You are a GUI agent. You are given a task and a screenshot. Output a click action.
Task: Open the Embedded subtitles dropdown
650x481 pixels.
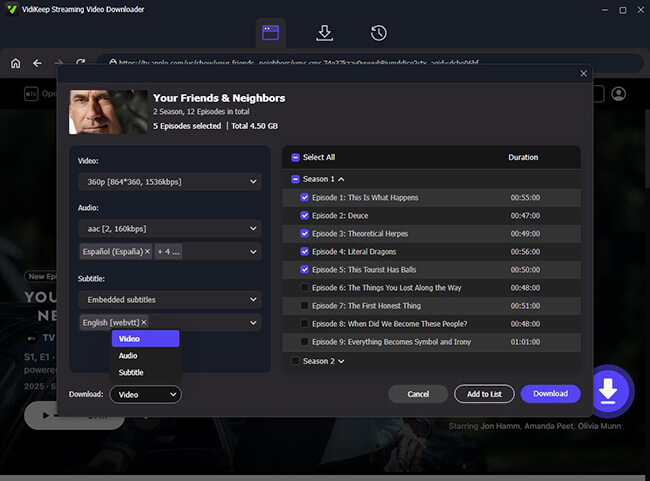pos(170,299)
